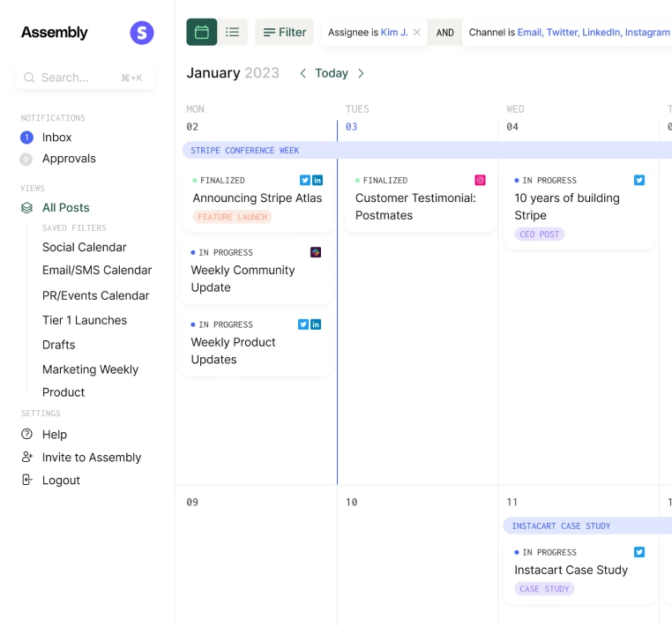Select date 09 in calendar

point(192,503)
